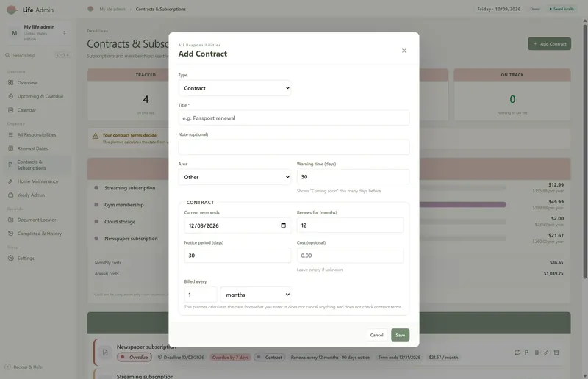Screen dimensions: 588x379
Task: Click the edit pencil on Newspaper subscription row
Action: tap(546, 353)
